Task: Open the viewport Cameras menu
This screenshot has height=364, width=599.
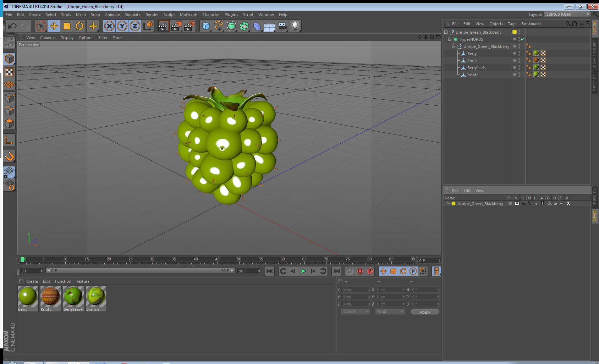Action: [x=48, y=38]
